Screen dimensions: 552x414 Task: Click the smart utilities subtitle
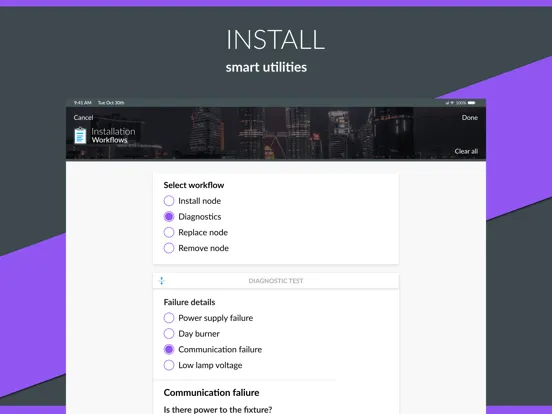coord(266,67)
